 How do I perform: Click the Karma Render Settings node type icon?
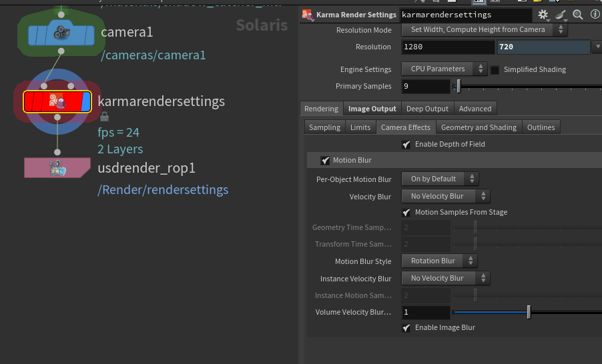point(308,15)
